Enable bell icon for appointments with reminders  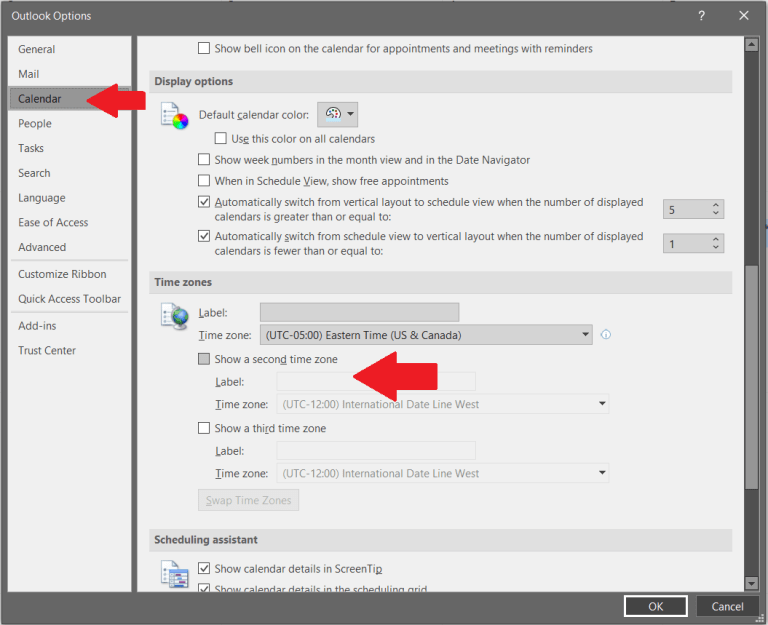(204, 48)
